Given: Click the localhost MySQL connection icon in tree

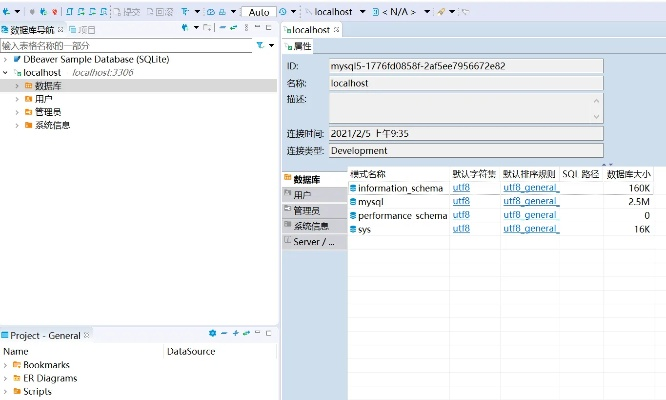Looking at the screenshot, I should (x=17, y=73).
